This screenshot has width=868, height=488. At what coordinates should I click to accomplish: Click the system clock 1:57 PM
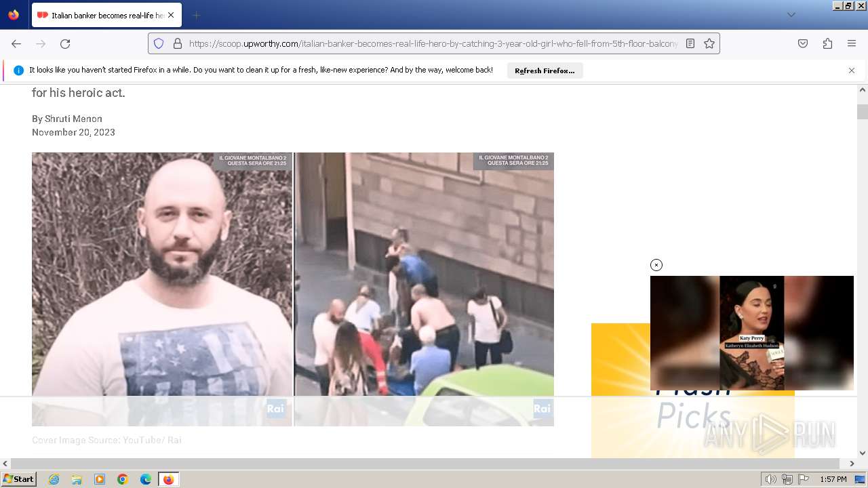[x=833, y=479]
